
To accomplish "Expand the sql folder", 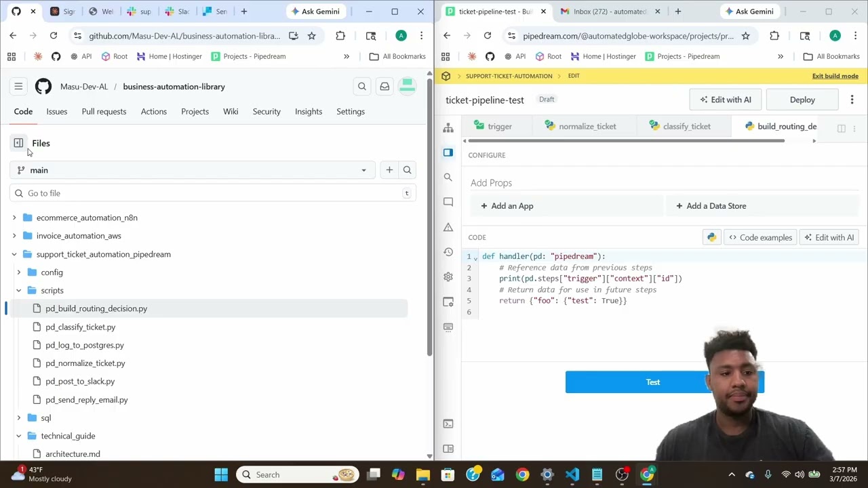I will coord(19,418).
